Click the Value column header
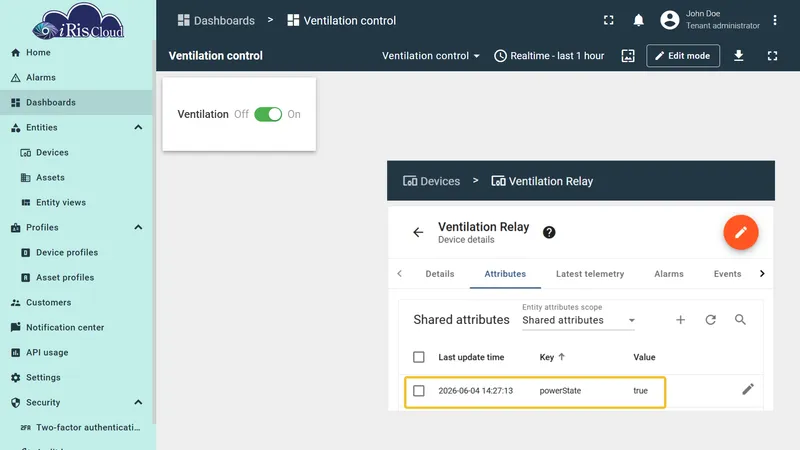800x450 pixels. (x=644, y=357)
